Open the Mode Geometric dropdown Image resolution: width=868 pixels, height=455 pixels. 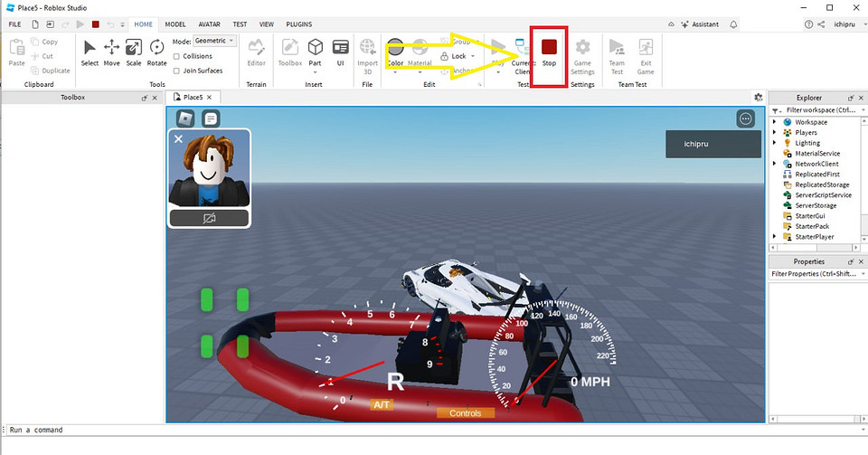(216, 41)
